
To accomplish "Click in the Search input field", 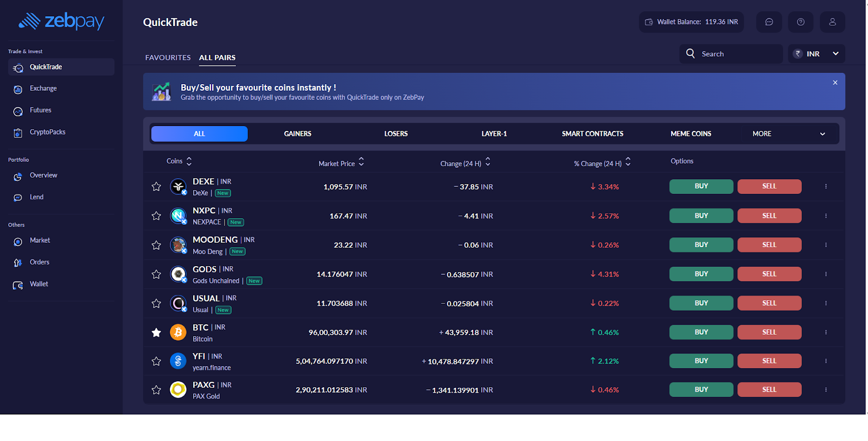I will tap(731, 54).
